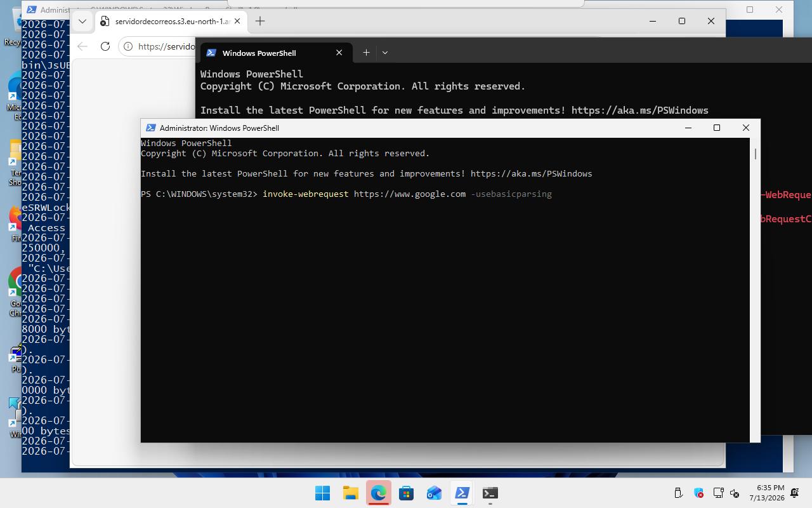Click the front PowerShell window scrollbar thumb
The width and height of the screenshot is (812, 508).
[x=755, y=154]
